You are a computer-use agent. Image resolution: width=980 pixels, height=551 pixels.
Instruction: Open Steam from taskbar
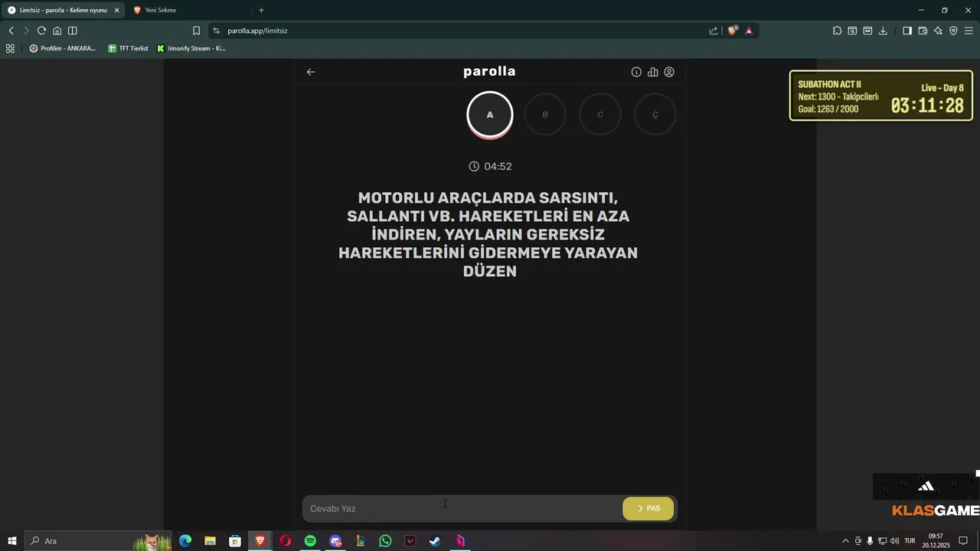coord(435,541)
